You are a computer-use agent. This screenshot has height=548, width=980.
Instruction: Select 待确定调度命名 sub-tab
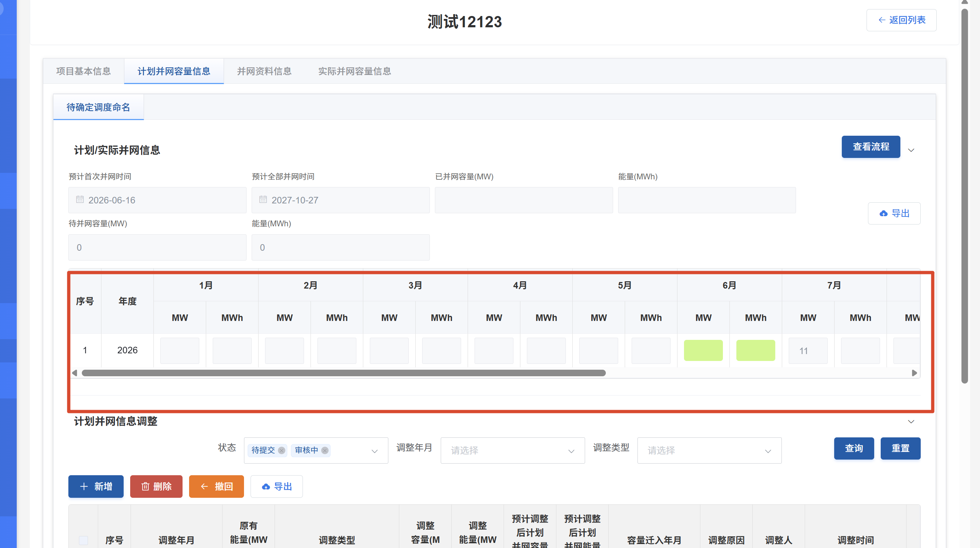(x=99, y=107)
